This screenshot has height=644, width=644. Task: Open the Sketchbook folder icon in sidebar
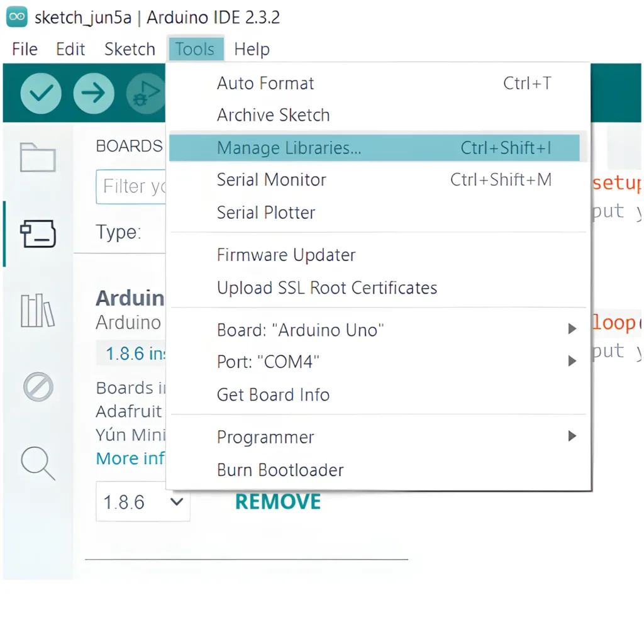pyautogui.click(x=38, y=157)
